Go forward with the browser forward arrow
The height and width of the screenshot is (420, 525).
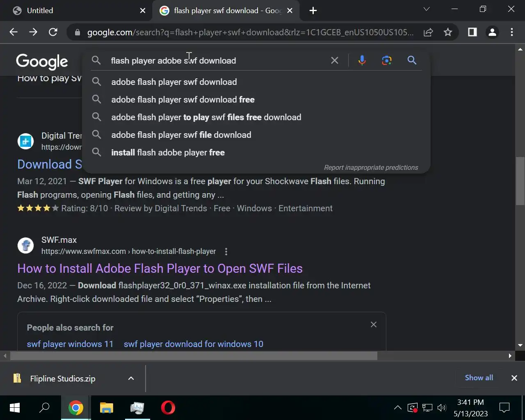(x=33, y=32)
